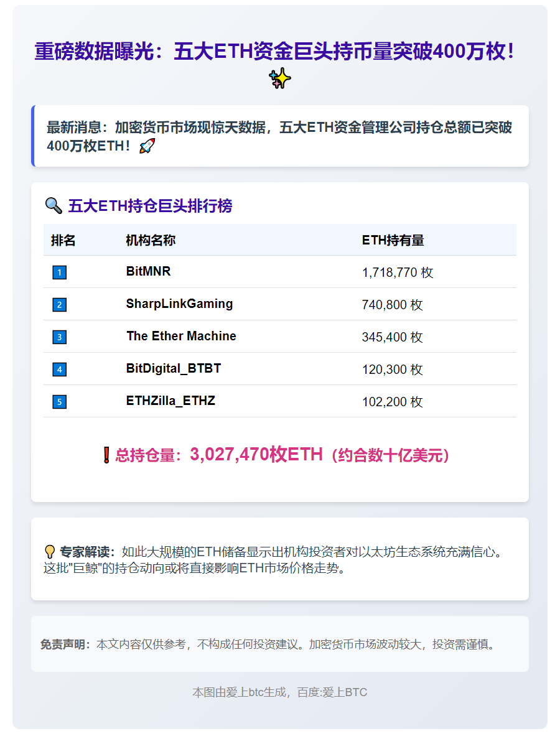Click the rank 5 number badge

[59, 402]
